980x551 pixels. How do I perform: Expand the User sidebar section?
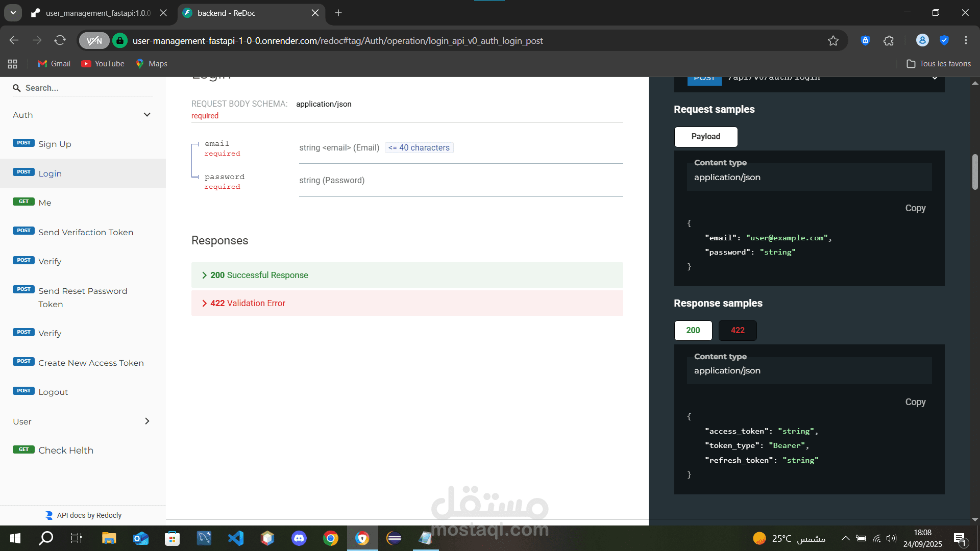147,421
